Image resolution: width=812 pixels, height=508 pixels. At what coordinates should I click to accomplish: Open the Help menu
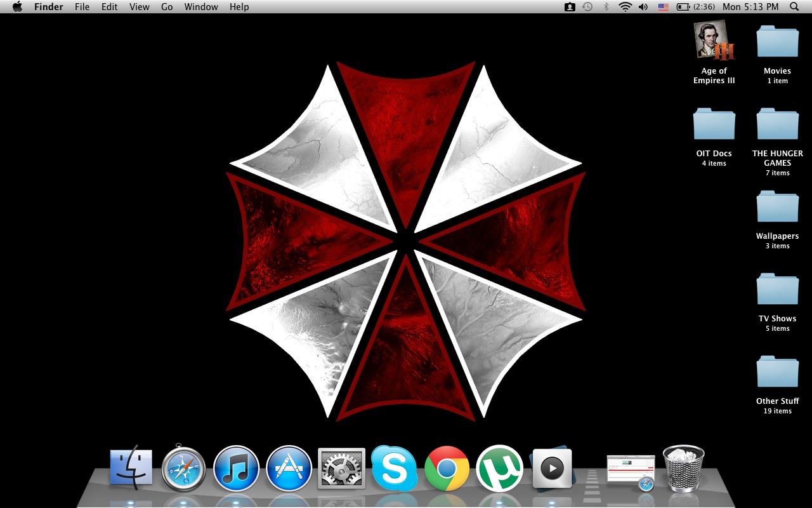click(239, 7)
